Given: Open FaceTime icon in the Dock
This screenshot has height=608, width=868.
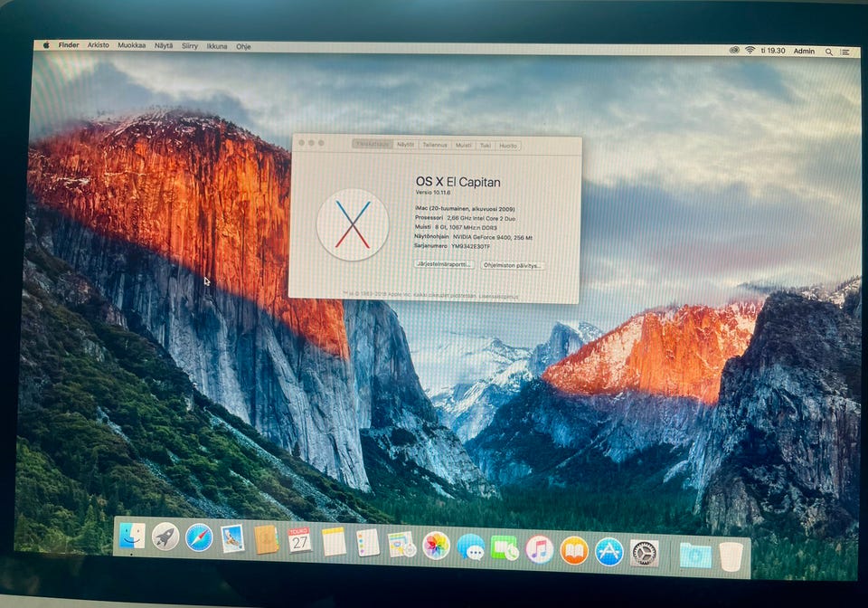Looking at the screenshot, I should tap(505, 548).
